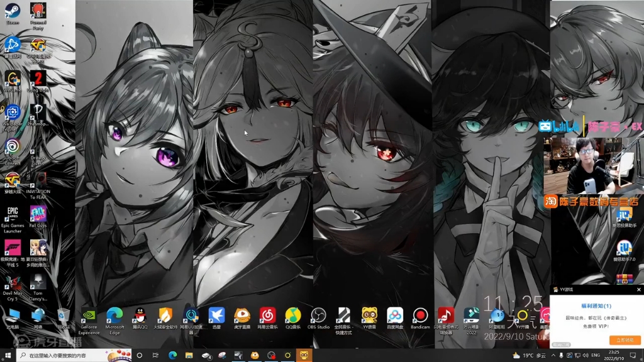Open the Ubisoft Connect shortcut

(13, 152)
